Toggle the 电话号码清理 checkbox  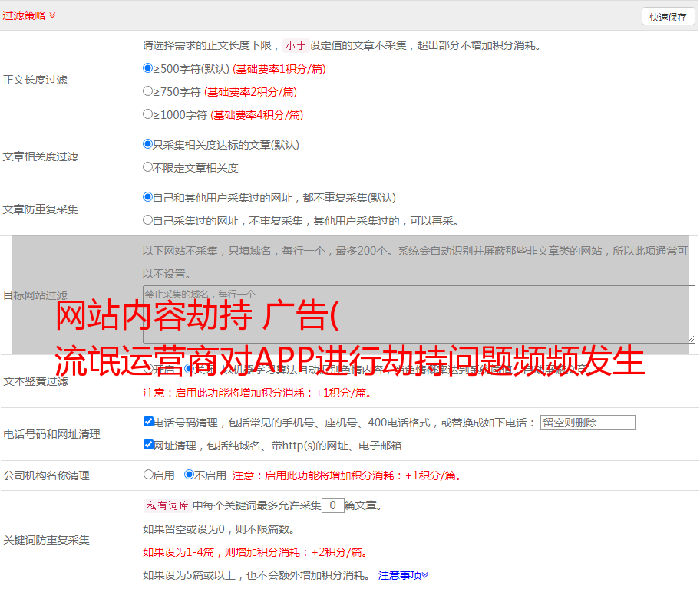click(x=149, y=422)
